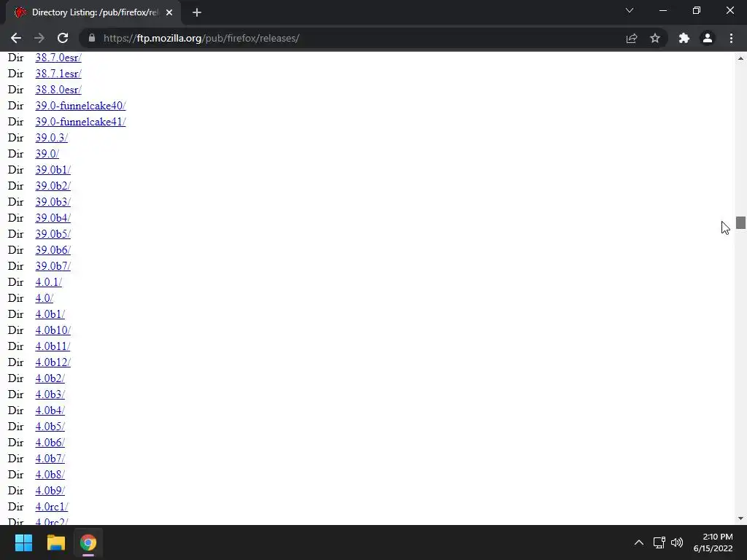Bookmark this page with the star

(655, 38)
